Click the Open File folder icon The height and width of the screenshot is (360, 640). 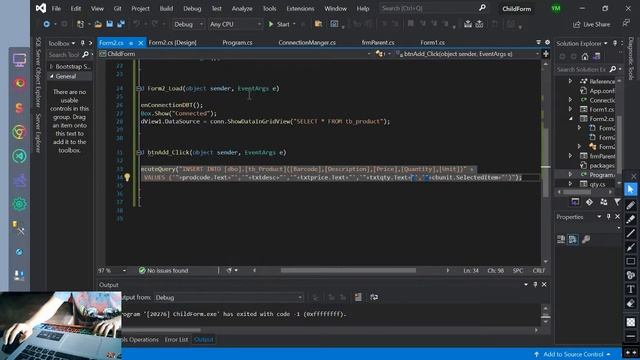(98, 24)
